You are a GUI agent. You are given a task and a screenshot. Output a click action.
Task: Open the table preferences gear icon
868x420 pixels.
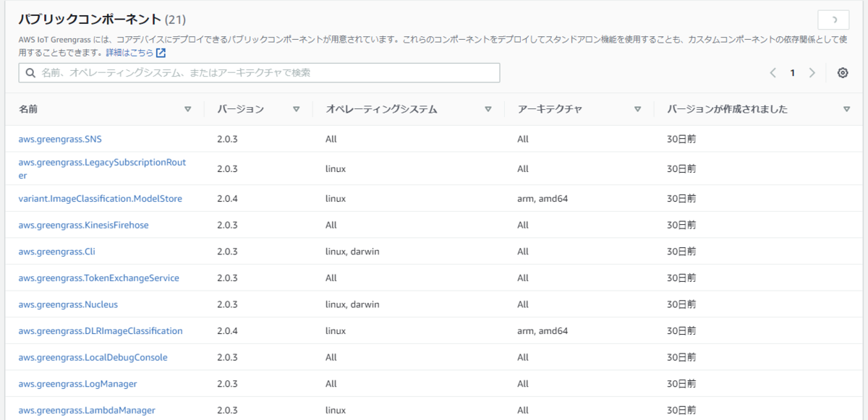pyautogui.click(x=843, y=73)
